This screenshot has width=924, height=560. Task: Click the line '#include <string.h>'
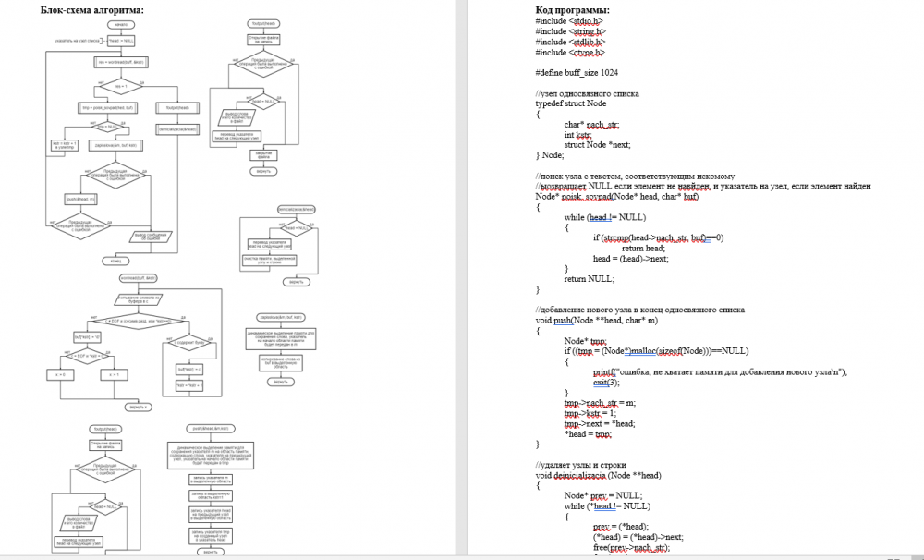(x=570, y=31)
